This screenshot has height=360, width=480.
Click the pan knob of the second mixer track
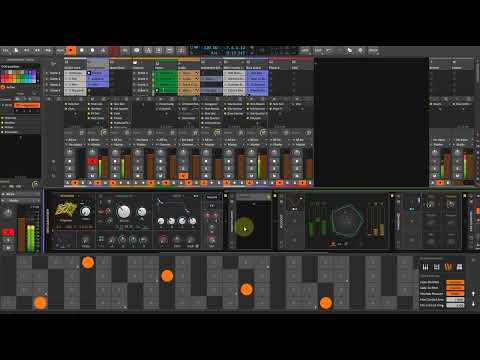[x=92, y=153]
